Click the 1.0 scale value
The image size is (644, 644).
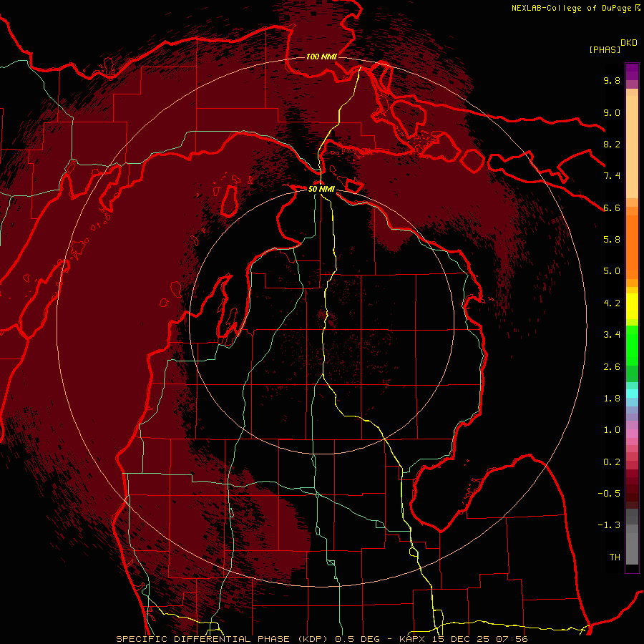612,430
